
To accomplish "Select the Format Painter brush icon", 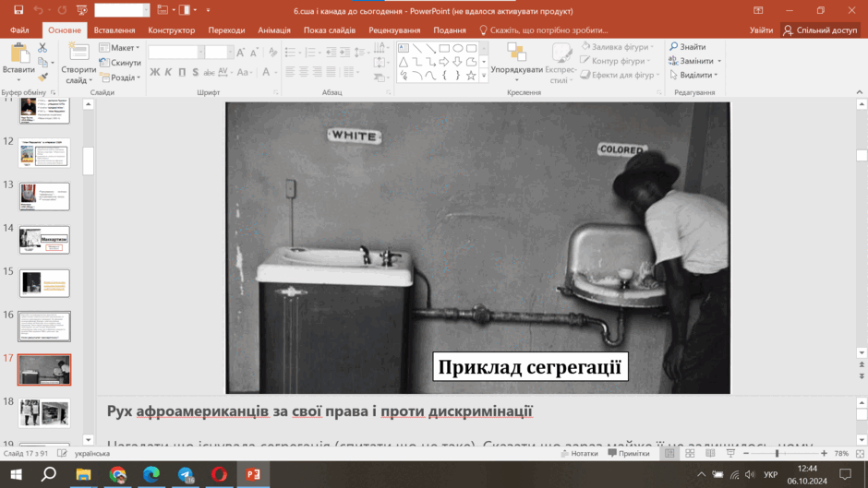I will click(42, 77).
